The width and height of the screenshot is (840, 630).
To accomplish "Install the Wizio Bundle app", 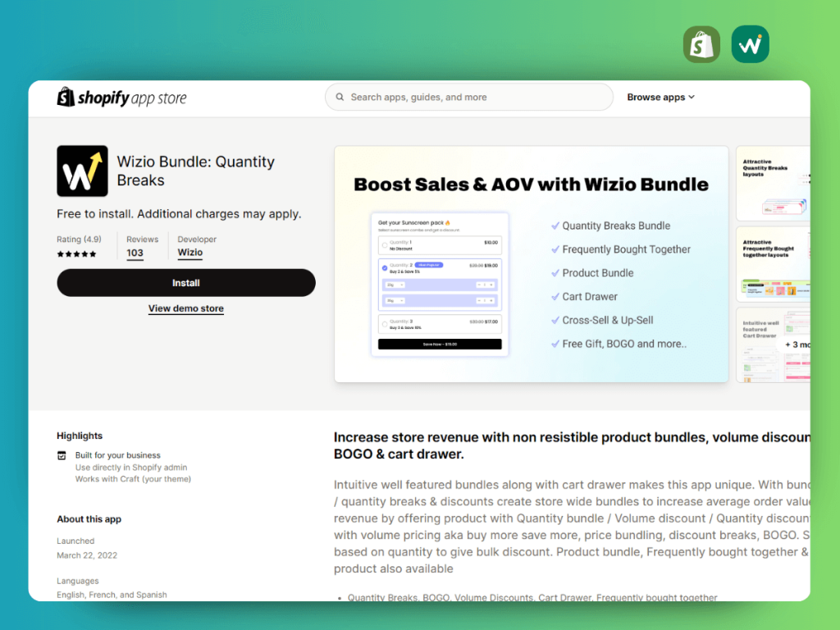I will [x=186, y=283].
